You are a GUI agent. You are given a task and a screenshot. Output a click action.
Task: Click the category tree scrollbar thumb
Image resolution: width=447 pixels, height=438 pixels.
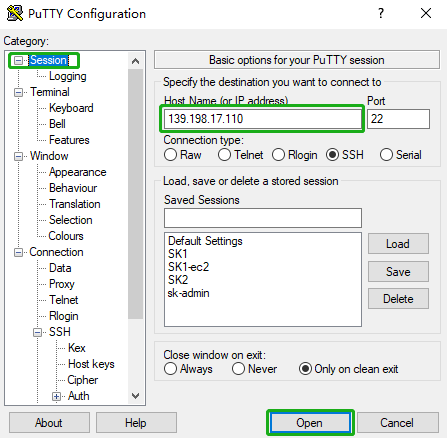135,194
